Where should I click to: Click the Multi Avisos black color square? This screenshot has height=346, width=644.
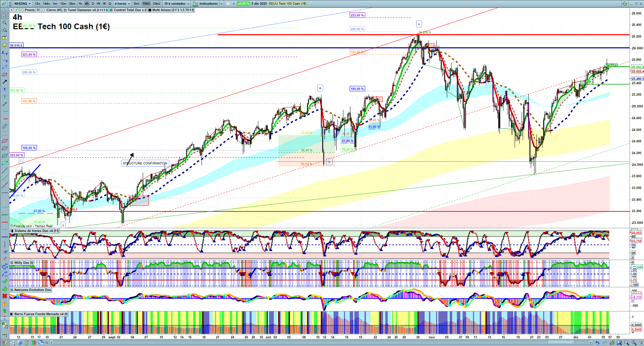[x=150, y=10]
